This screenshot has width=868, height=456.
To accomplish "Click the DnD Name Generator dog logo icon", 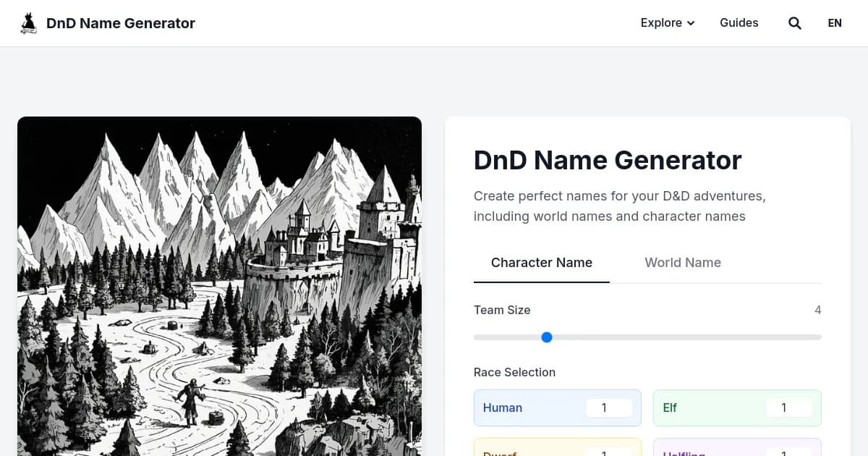I will pyautogui.click(x=28, y=22).
